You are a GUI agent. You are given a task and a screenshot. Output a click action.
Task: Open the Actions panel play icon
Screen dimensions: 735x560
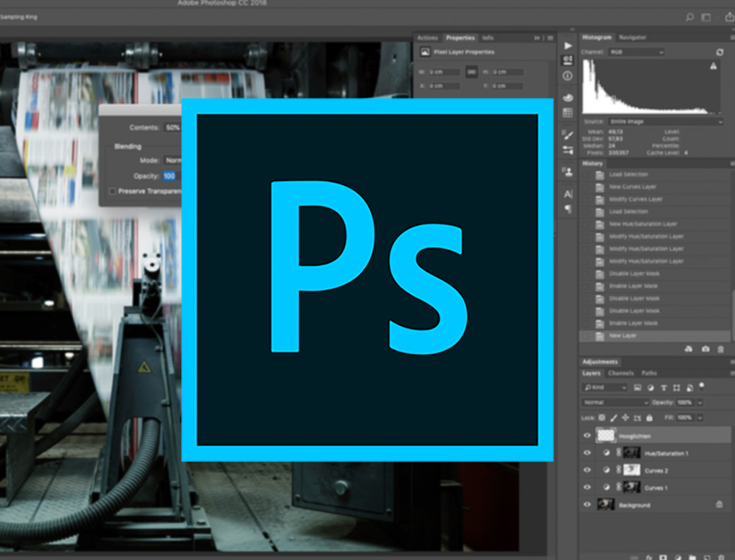(568, 46)
